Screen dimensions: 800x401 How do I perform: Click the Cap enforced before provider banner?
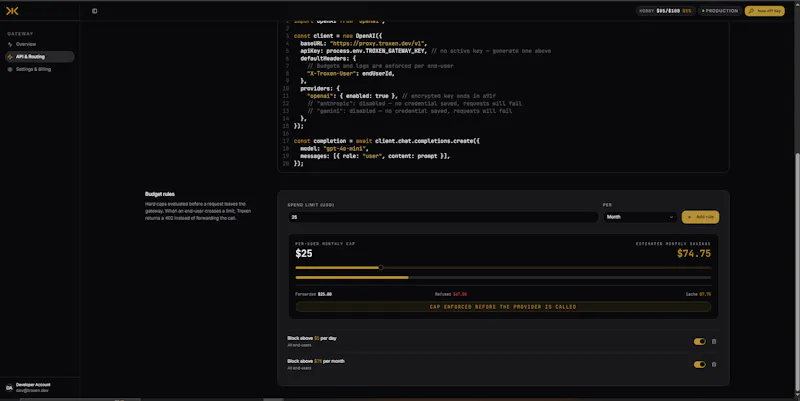[503, 307]
